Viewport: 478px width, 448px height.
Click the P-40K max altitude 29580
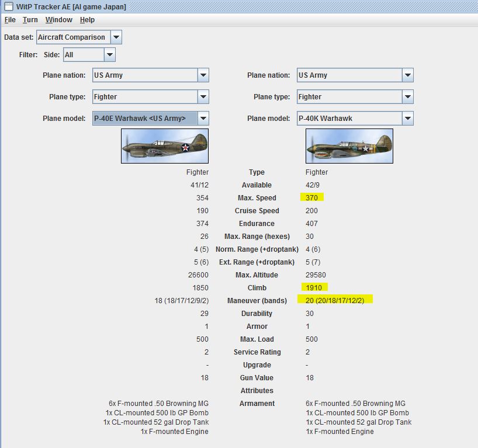(x=316, y=275)
